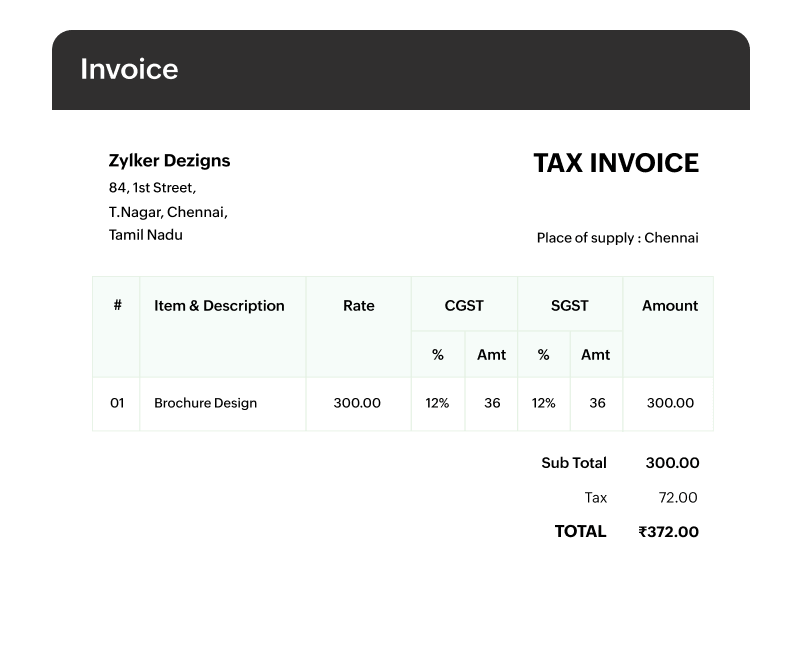Click the Item & Description column header
800x646 pixels.
[219, 305]
